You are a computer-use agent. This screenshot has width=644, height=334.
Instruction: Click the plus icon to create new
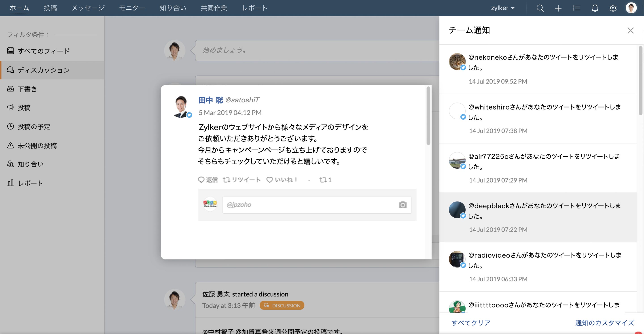pos(558,8)
